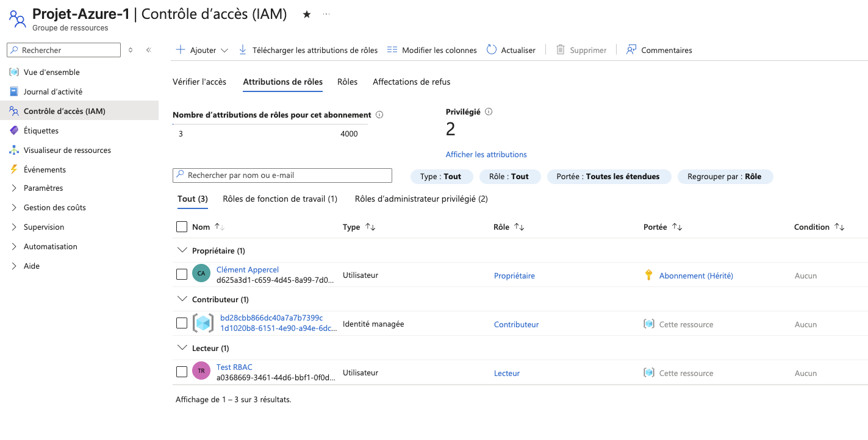The width and height of the screenshot is (868, 440).
Task: Select Rôles d'administrateur privilégié (2) tab
Action: 421,199
